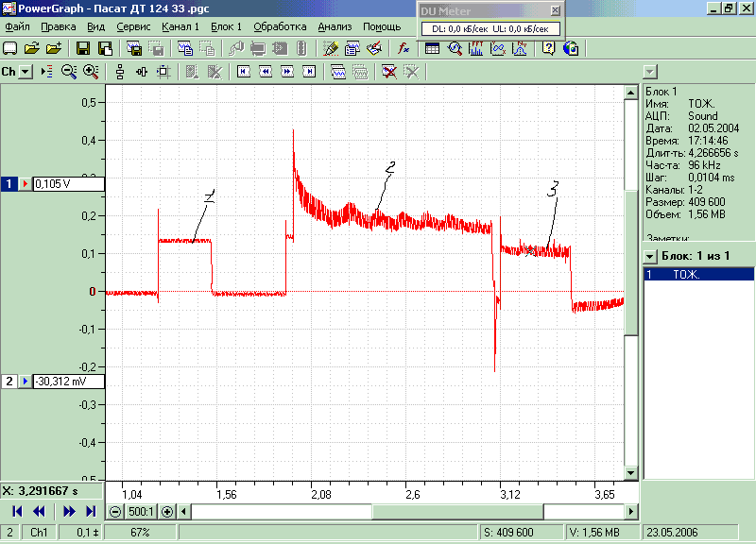Open the Сервис menu
The image size is (756, 544).
[x=133, y=27]
